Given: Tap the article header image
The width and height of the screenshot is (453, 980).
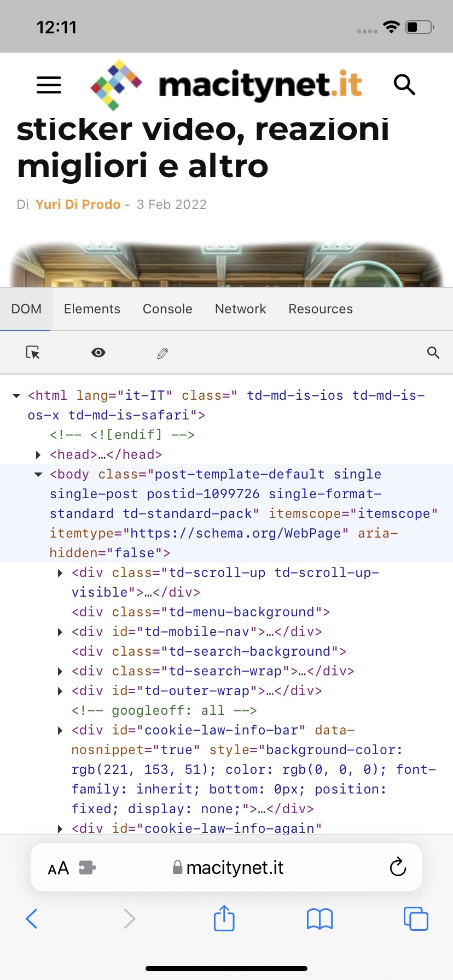Looking at the screenshot, I should pos(226,264).
